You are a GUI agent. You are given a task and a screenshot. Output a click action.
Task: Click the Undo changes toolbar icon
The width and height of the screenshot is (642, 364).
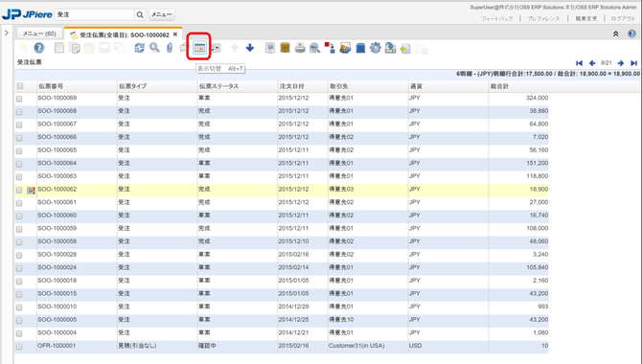click(23, 48)
